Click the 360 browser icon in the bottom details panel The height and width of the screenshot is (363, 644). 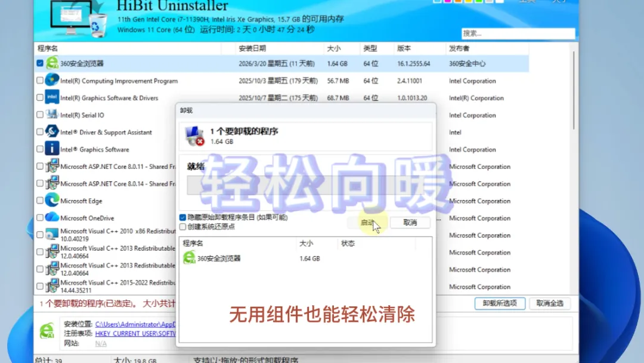(47, 331)
